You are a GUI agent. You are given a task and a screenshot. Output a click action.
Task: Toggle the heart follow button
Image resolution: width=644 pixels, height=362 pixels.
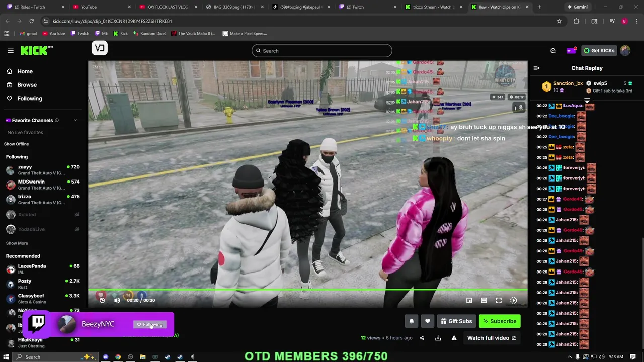tap(428, 321)
